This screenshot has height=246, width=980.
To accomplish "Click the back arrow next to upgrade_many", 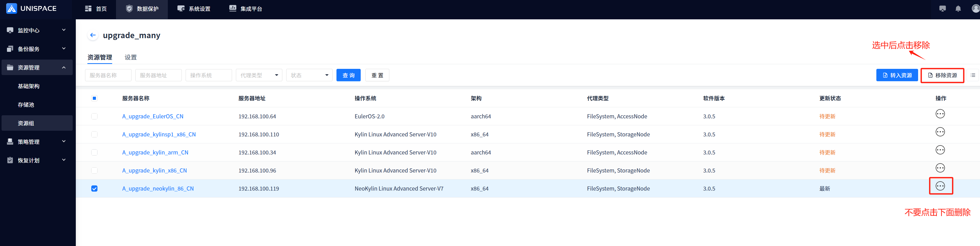I will 93,35.
